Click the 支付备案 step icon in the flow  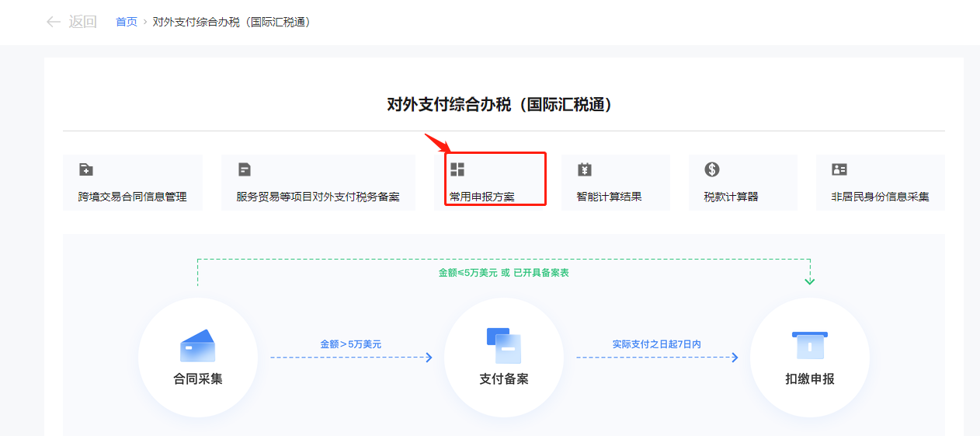[503, 345]
